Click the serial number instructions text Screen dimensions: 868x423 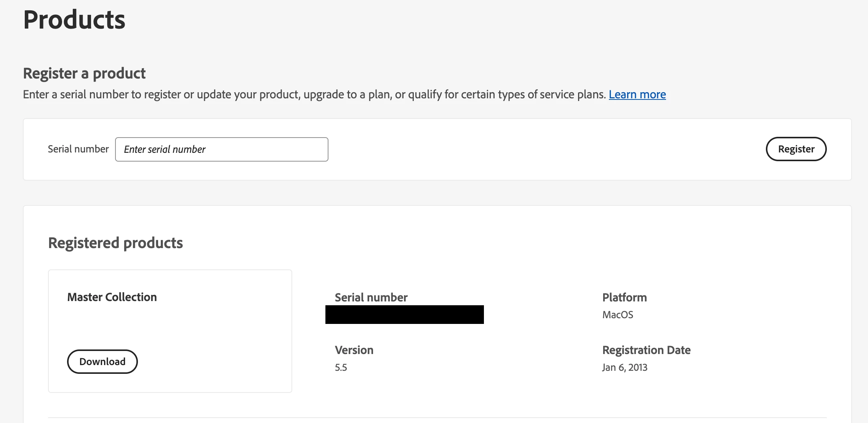pyautogui.click(x=314, y=95)
